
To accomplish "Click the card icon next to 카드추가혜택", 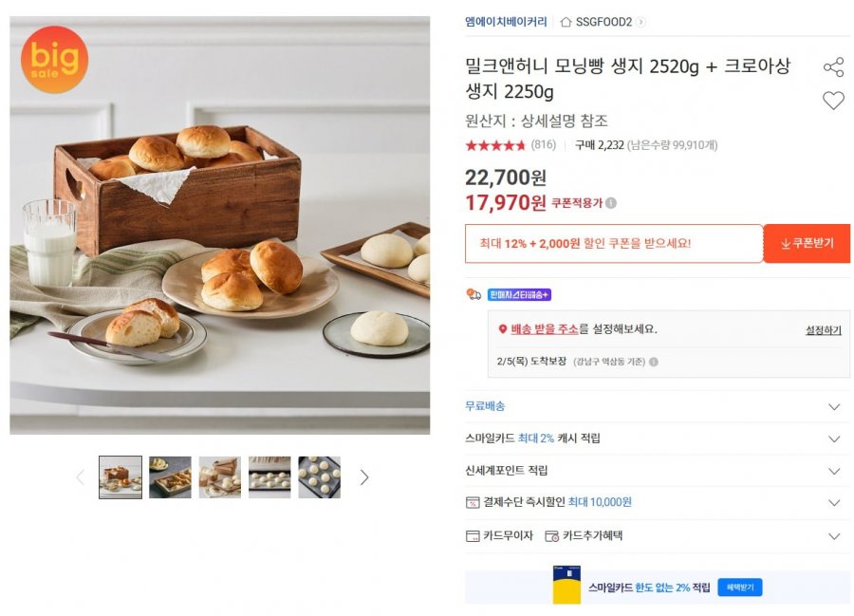I will click(554, 536).
